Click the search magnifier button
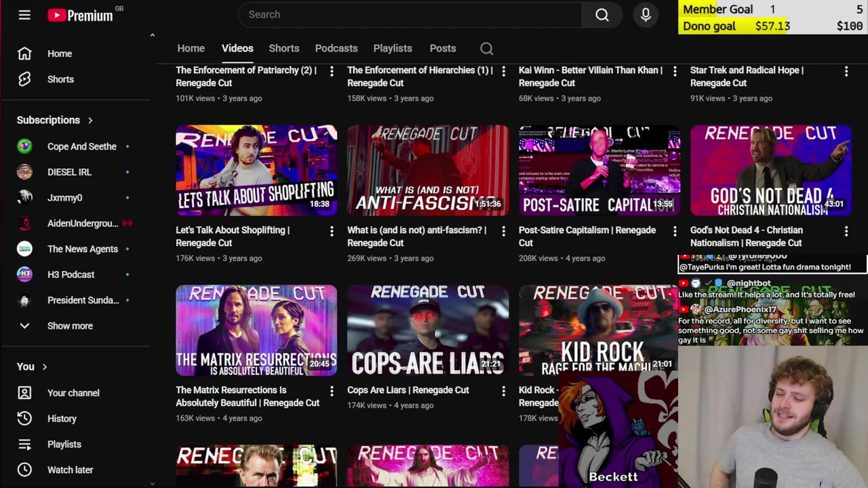868x488 pixels. [602, 15]
